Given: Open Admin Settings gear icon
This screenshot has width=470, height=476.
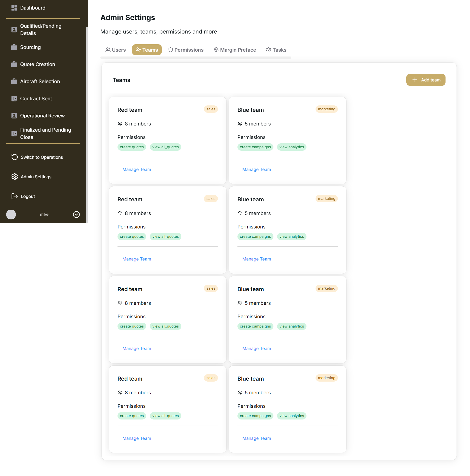Looking at the screenshot, I should click(x=14, y=177).
